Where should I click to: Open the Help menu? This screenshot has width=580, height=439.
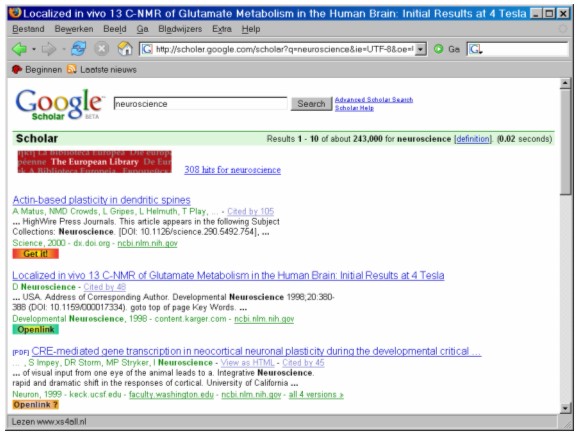pos(251,29)
